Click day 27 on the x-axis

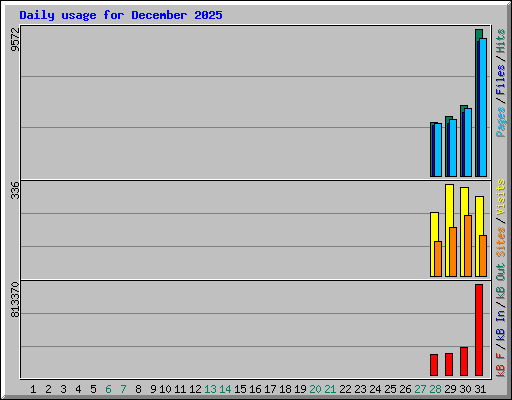point(420,389)
